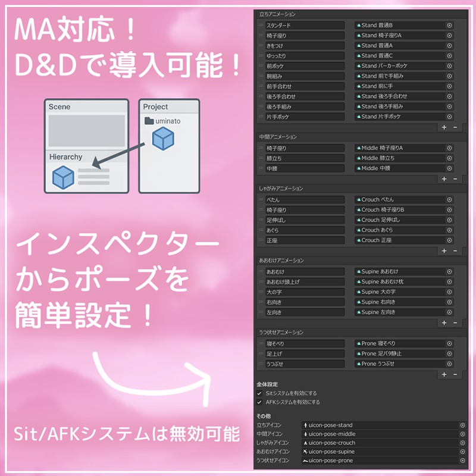This screenshot has height=476, width=476.
Task: Grab reorder handle of 前ポッケ row
Action: coord(261,66)
